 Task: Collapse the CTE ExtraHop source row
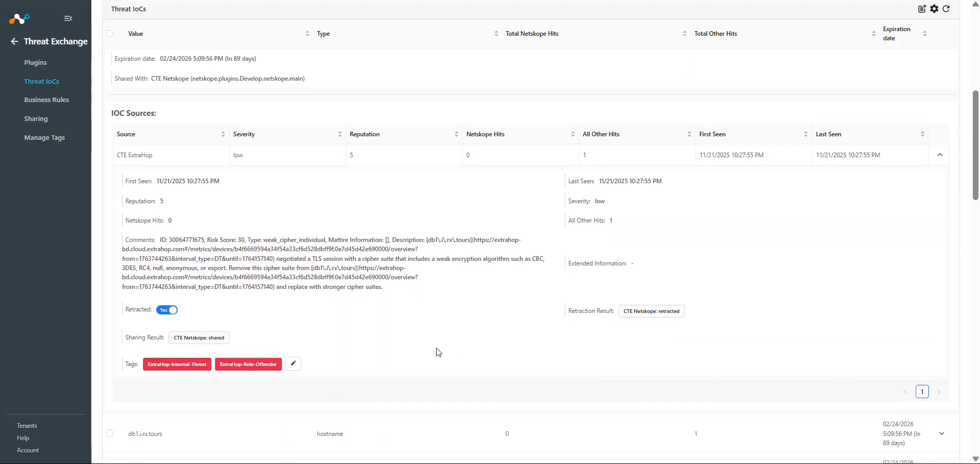[940, 155]
